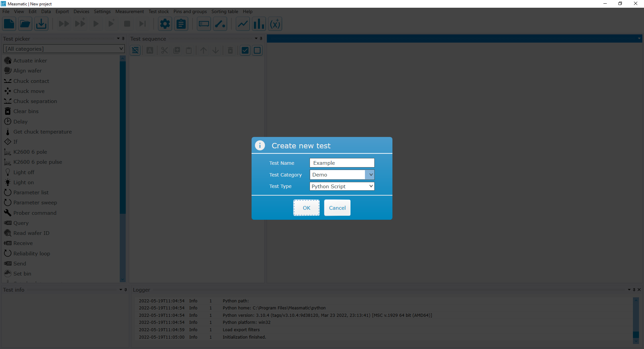Open the Test Type Python Script dropdown
Viewport: 644px width, 349px height.
coord(342,186)
